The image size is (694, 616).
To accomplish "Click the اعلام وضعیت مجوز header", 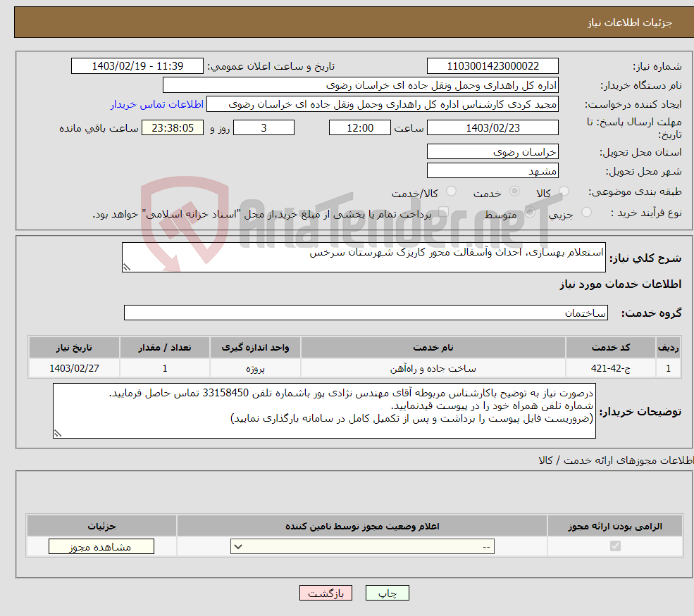I will point(362,526).
